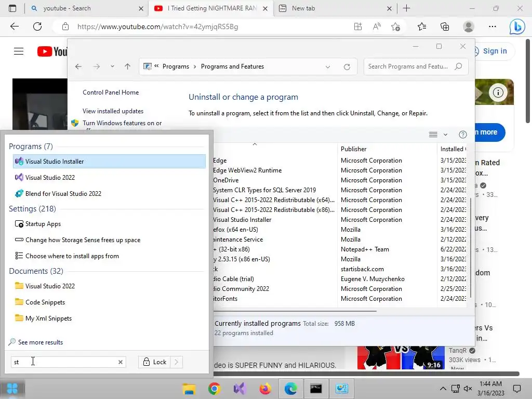Go up one level in Control Panel
The image size is (532, 399).
[128, 66]
